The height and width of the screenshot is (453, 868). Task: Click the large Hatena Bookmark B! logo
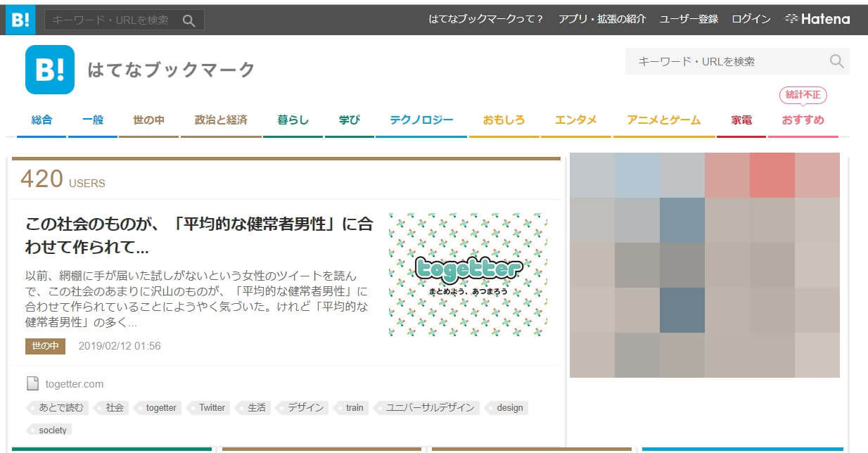[50, 70]
